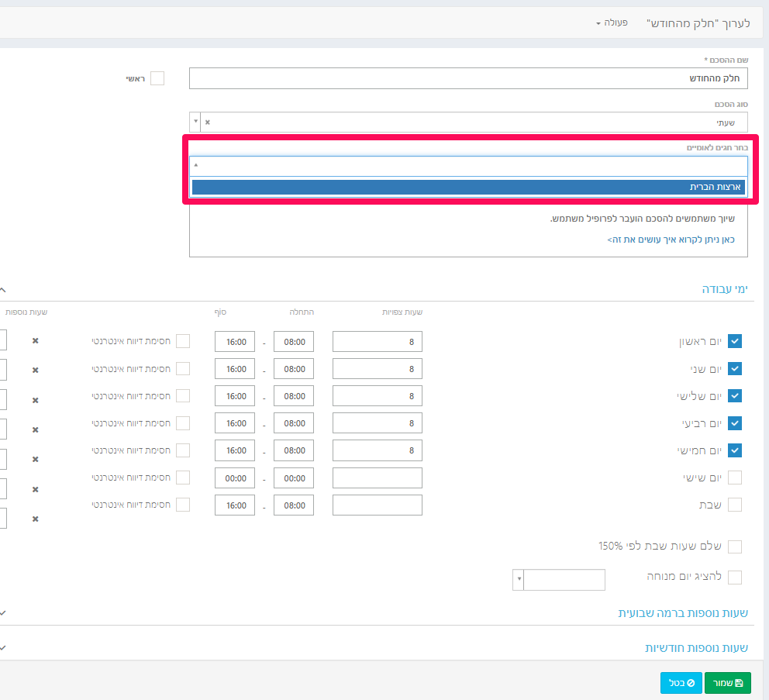Select ארצות הברית from holidays list
Image resolution: width=769 pixels, height=700 pixels.
coord(468,188)
